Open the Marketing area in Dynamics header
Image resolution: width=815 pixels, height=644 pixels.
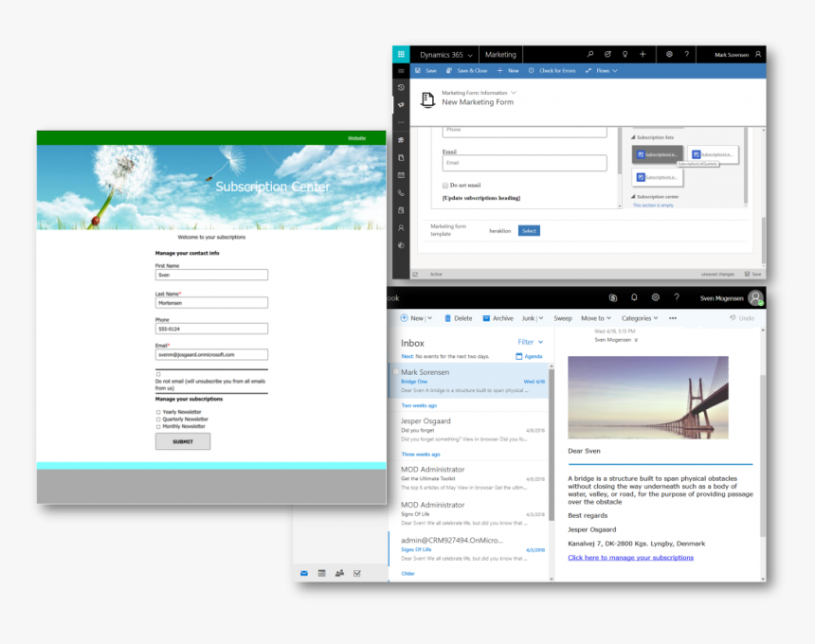(x=500, y=55)
